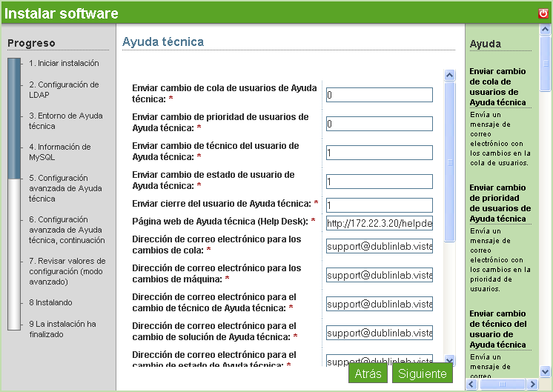This screenshot has height=392, width=553.
Task: Click Ayuda panel scroll right arrow
Action: (532, 384)
